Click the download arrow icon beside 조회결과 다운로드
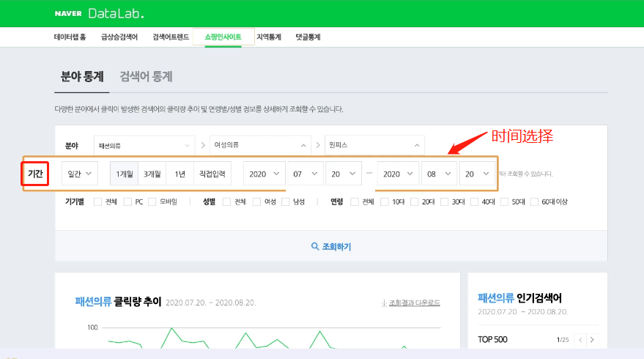This screenshot has height=359, width=644. coord(384,303)
